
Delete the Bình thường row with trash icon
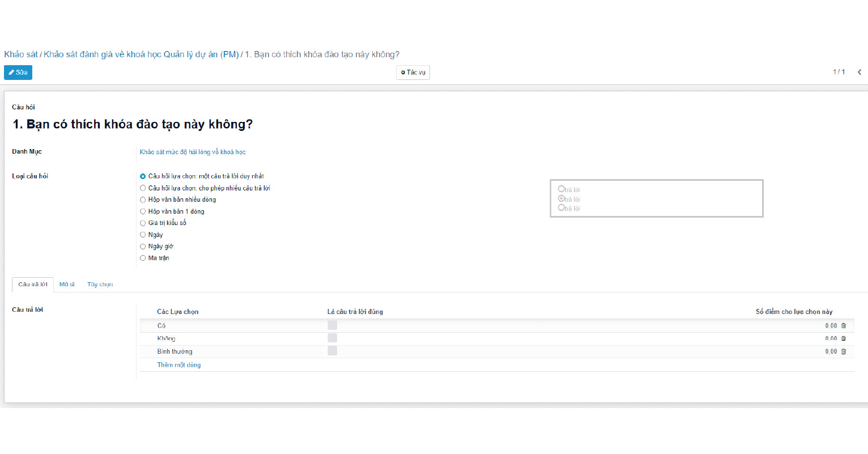click(844, 351)
